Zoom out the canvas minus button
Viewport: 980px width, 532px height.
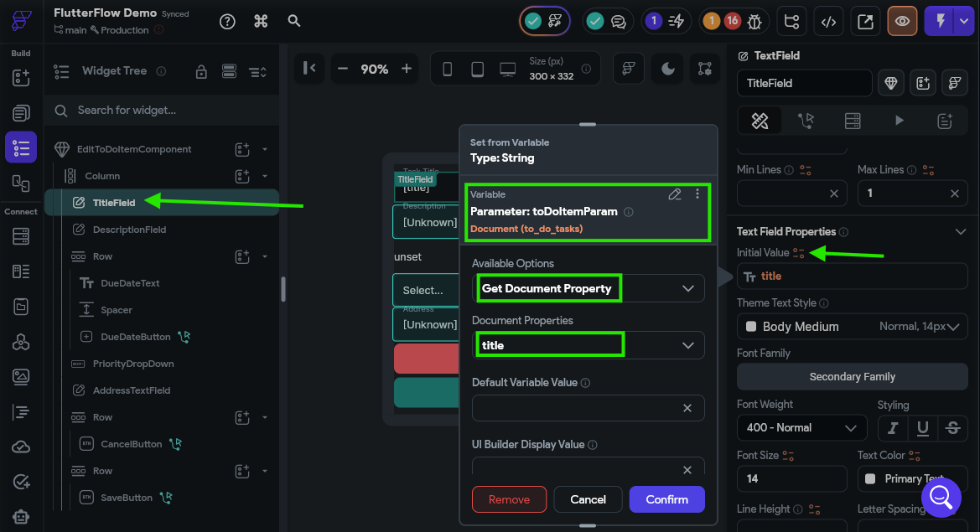(343, 69)
